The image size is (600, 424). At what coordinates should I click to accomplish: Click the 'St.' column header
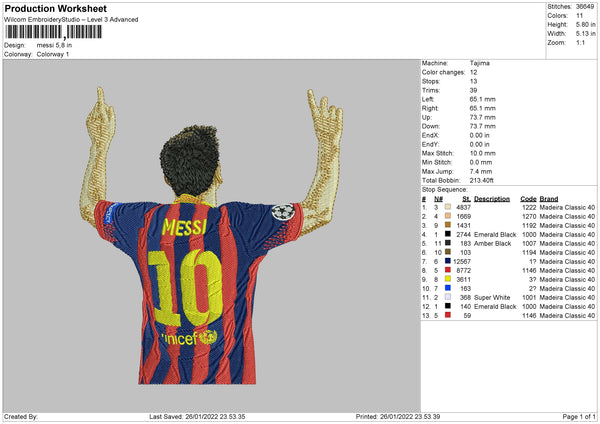(x=466, y=199)
